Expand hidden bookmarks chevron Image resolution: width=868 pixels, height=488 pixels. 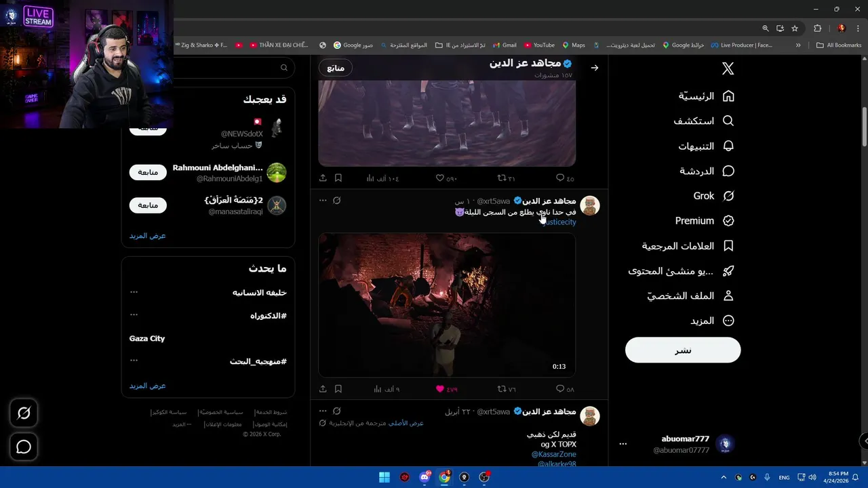pyautogui.click(x=798, y=45)
